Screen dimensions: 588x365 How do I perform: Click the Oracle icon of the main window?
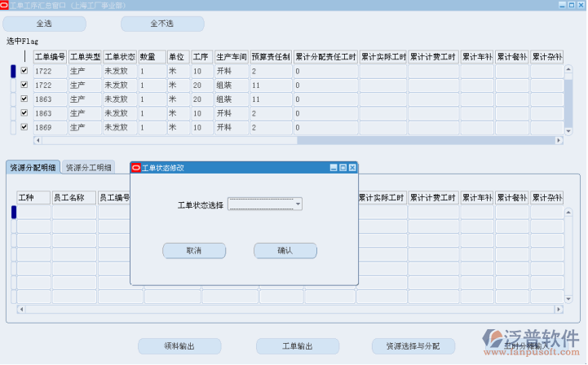(4, 5)
